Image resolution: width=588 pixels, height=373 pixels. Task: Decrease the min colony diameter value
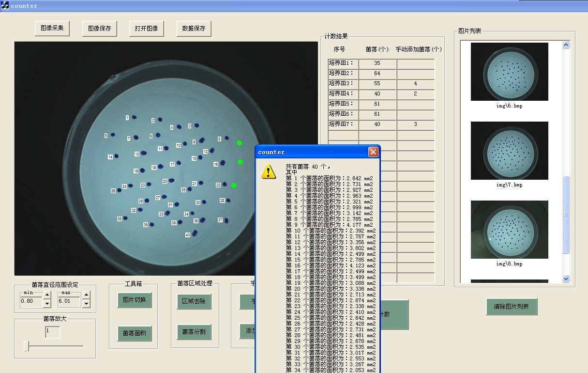[47, 304]
